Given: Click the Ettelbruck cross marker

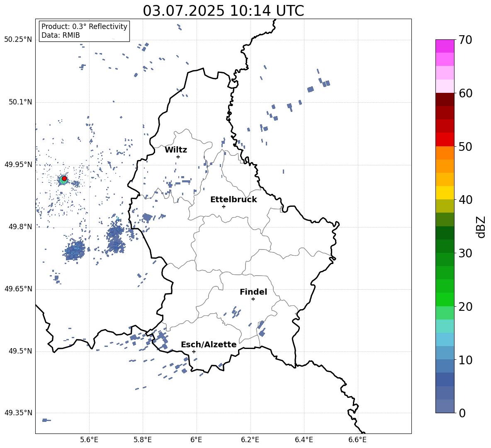Looking at the screenshot, I should click(224, 206).
